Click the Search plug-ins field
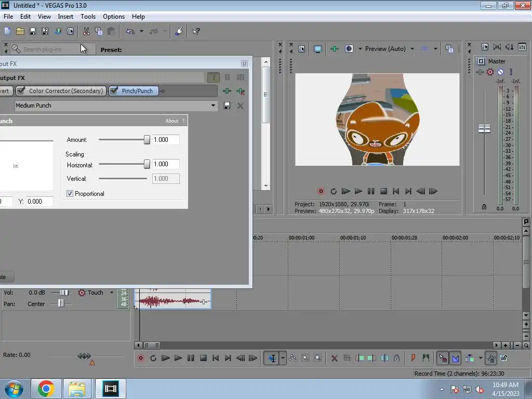The height and width of the screenshot is (399, 532). (x=52, y=49)
